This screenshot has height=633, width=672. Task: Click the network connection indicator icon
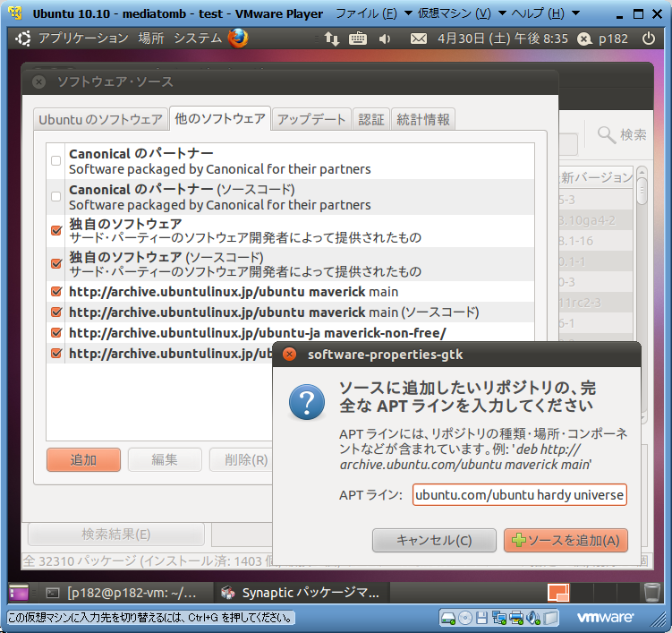point(331,38)
